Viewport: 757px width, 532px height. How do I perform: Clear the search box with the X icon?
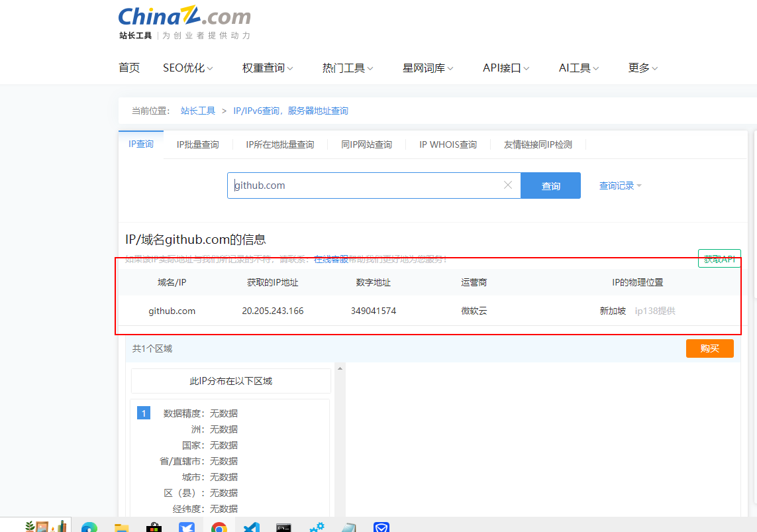(x=508, y=186)
